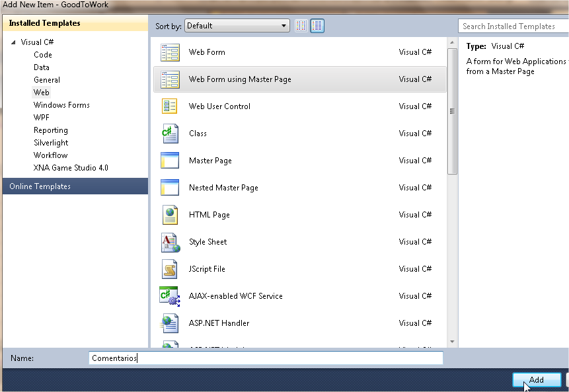
Task: Click the ASP.NET Handler icon
Action: 169,323
